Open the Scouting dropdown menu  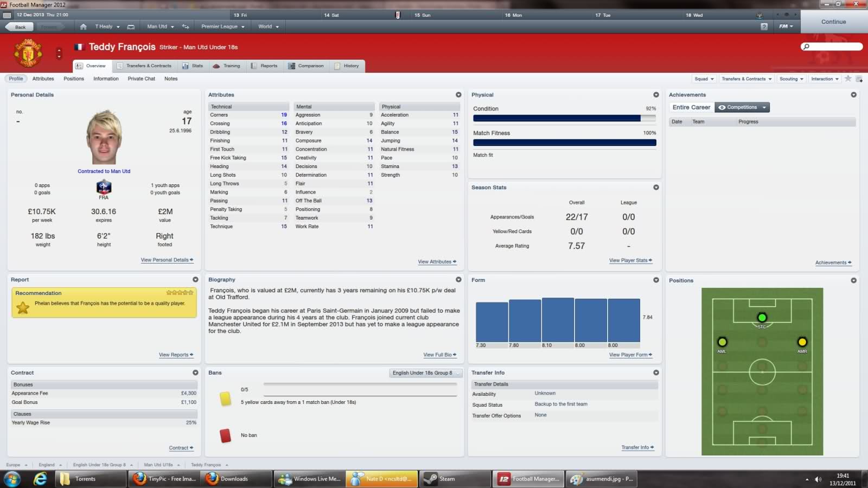[x=791, y=79]
